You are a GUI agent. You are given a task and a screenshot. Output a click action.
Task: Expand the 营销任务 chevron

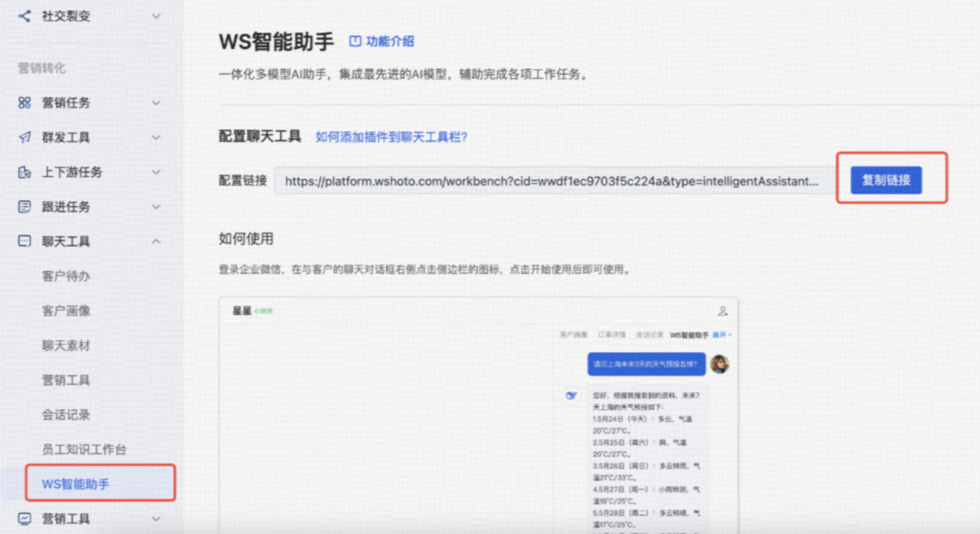pyautogui.click(x=156, y=102)
